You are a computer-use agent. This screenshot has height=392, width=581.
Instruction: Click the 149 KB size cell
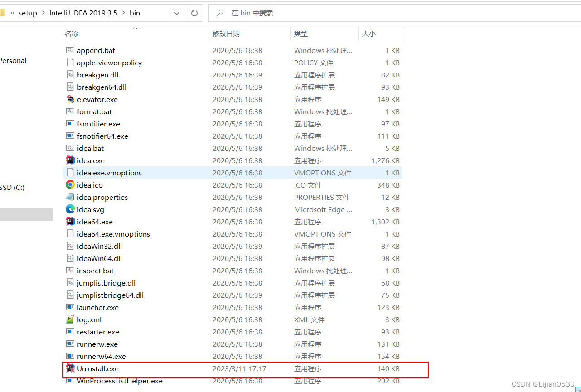click(388, 100)
